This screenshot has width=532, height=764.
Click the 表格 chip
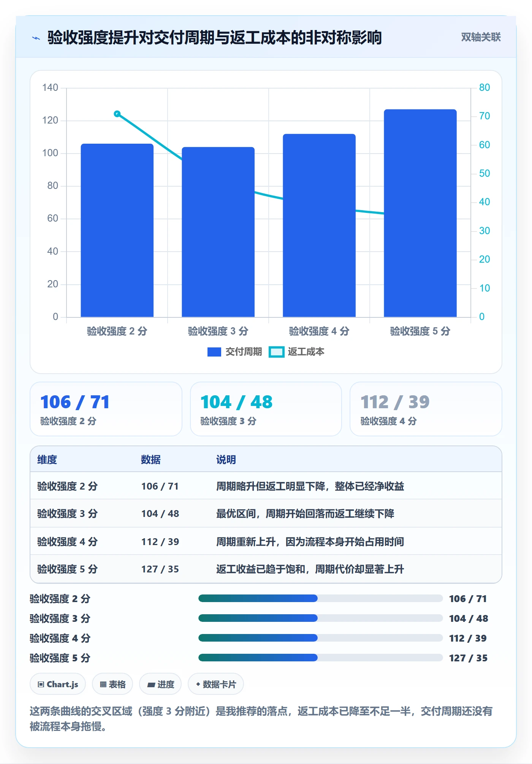tap(112, 684)
